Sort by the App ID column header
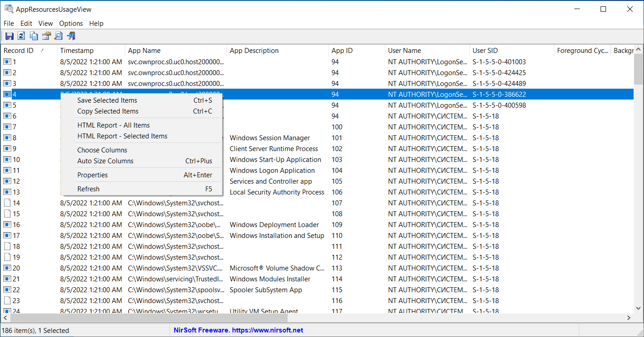 pos(357,51)
